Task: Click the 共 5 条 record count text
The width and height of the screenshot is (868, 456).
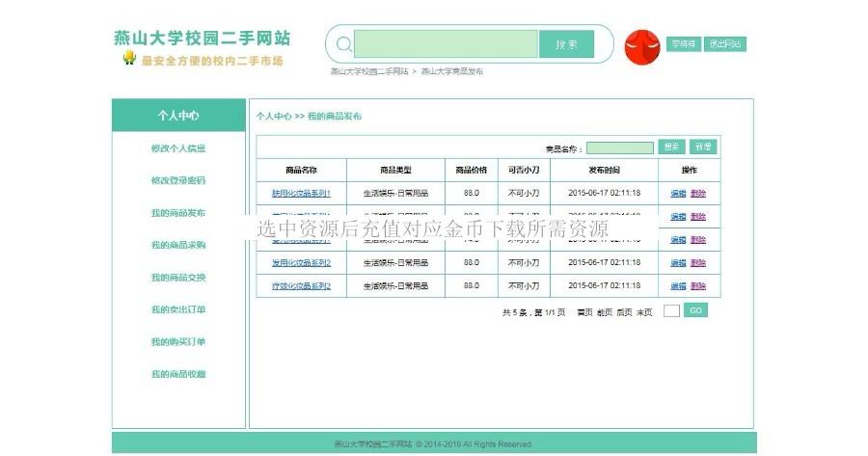Action: 514,312
